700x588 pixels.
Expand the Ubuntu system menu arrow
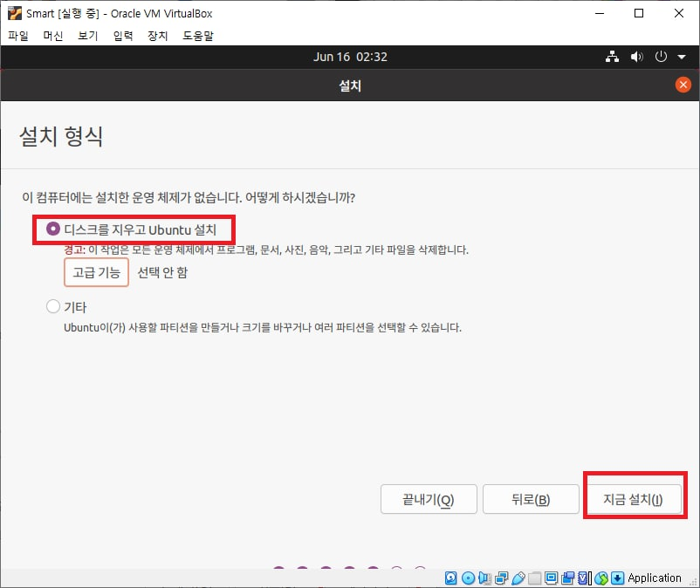(x=682, y=57)
